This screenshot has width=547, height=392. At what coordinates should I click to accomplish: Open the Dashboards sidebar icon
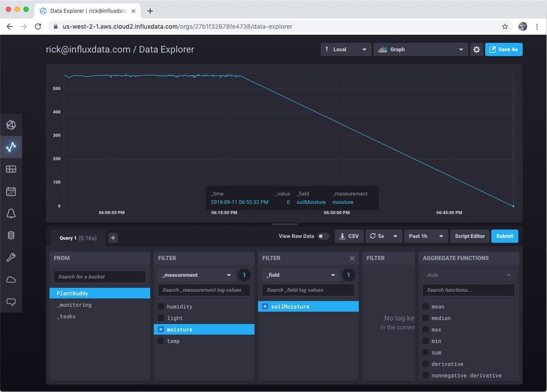11,169
